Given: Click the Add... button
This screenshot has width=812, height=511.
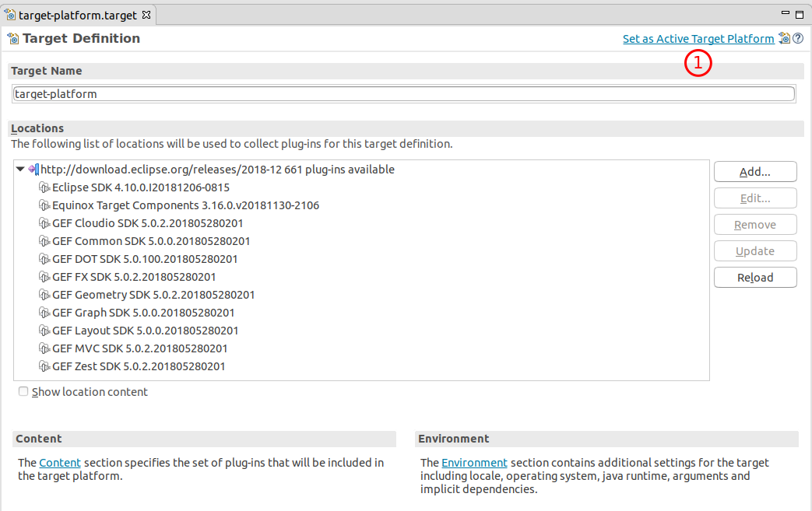Looking at the screenshot, I should point(755,172).
